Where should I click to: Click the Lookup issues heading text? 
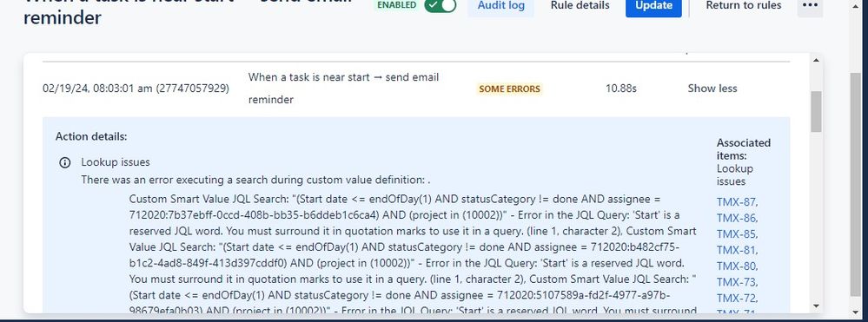(x=116, y=162)
